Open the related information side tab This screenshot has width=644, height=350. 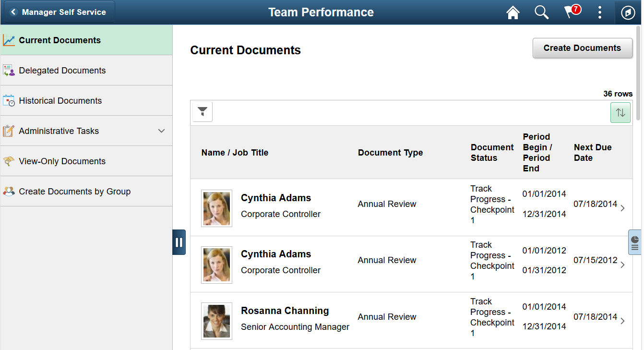click(635, 242)
